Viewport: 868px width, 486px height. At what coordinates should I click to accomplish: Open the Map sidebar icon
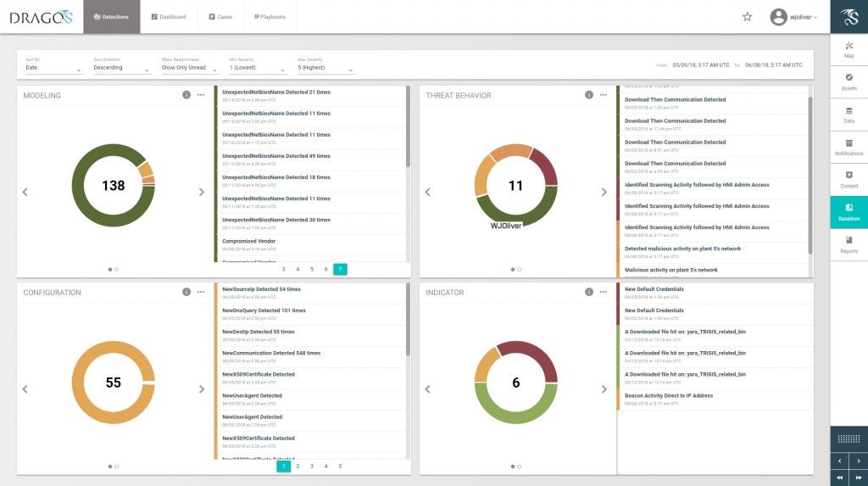pyautogui.click(x=849, y=49)
